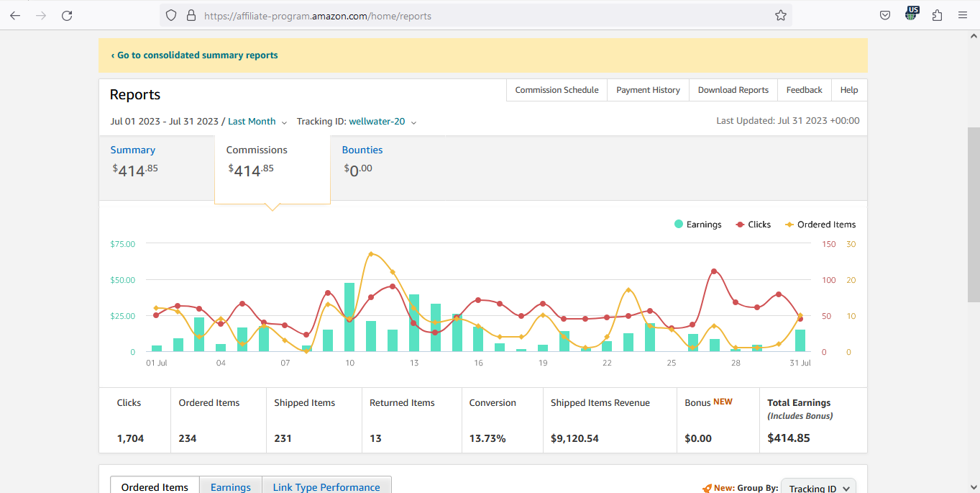Screen dimensions: 980x493
Task: Click the Returned Items value 13
Action: 375,438
